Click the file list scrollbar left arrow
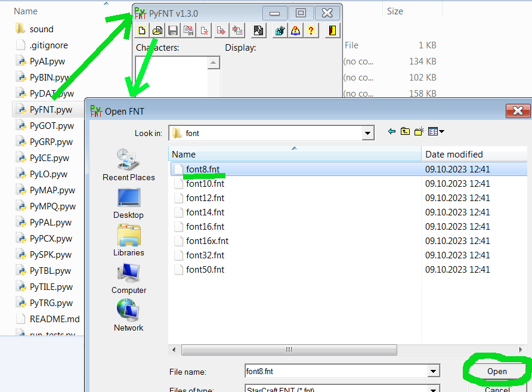This screenshot has width=532, height=392. pyautogui.click(x=174, y=350)
